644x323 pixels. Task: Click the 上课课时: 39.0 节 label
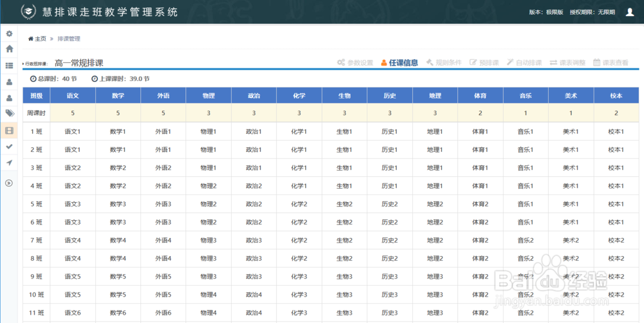tap(120, 78)
